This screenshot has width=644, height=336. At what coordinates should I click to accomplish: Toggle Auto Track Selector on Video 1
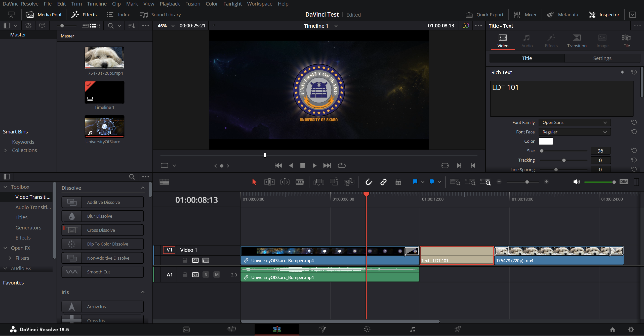(195, 260)
